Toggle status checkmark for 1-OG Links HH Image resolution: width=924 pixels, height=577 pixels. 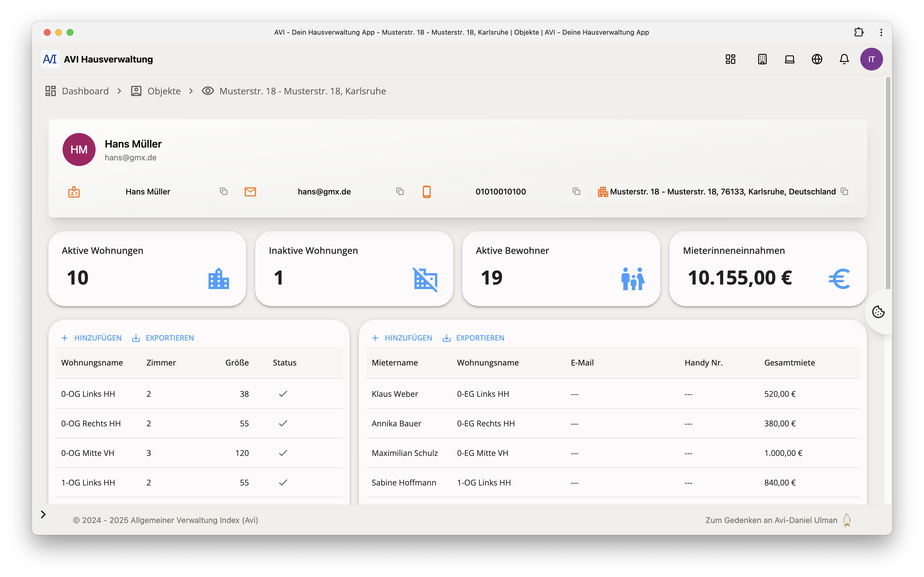click(283, 482)
